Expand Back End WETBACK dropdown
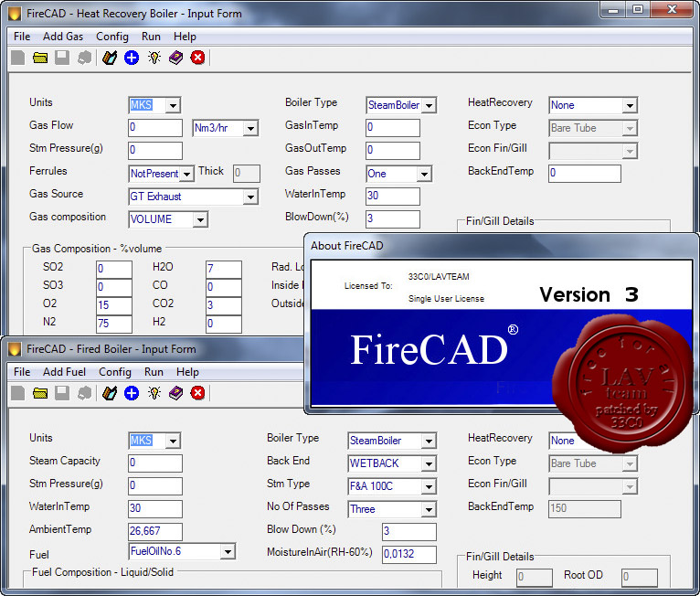Viewport: 700px width, 596px height. click(429, 463)
